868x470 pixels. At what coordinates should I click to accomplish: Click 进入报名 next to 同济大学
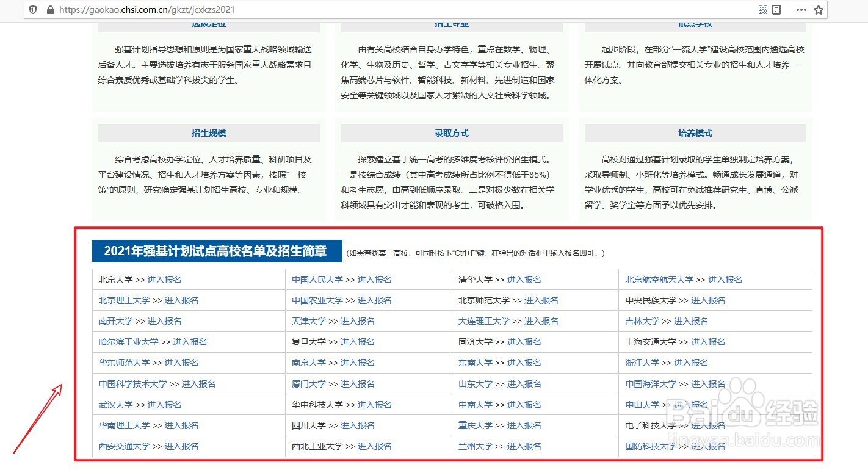point(524,342)
